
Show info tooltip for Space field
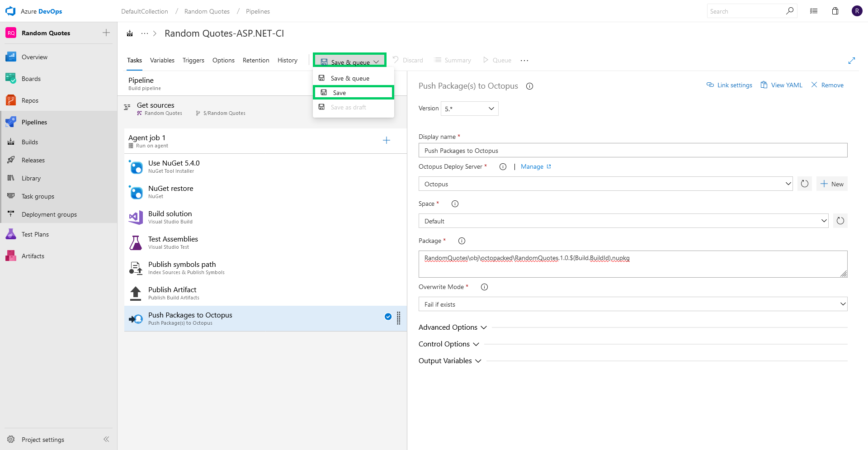click(x=455, y=204)
